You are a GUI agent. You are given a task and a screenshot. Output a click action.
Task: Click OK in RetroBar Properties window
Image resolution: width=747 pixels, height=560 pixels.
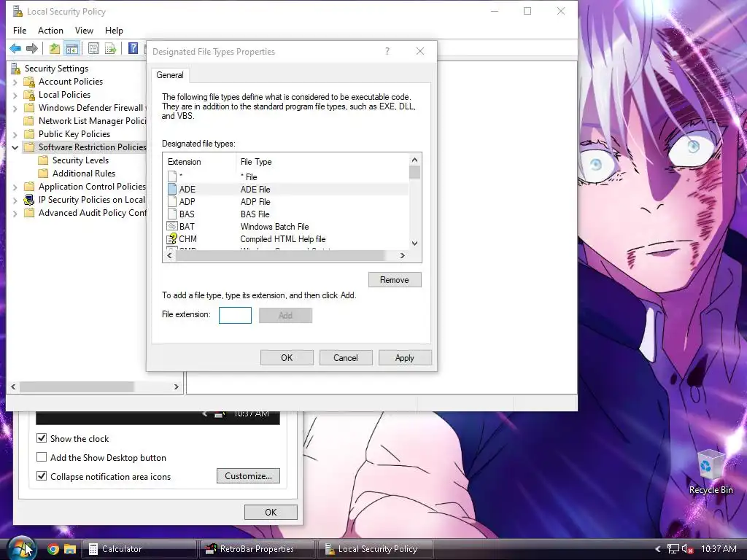pos(271,512)
